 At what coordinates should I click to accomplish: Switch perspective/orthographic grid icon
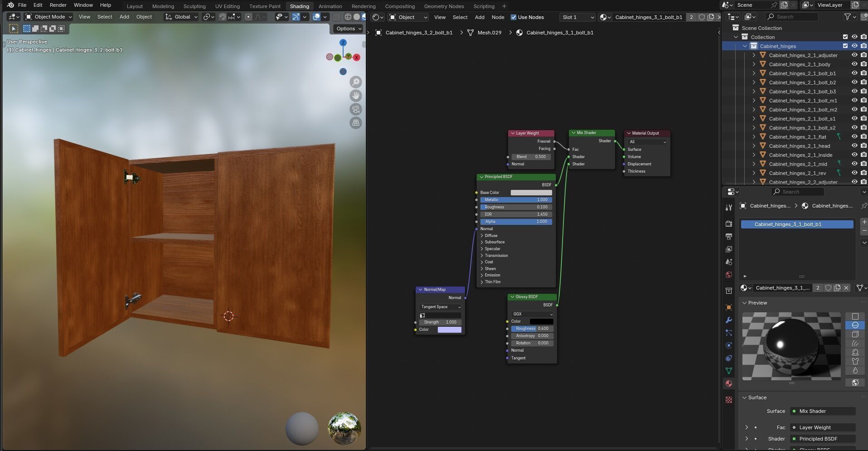tap(356, 123)
